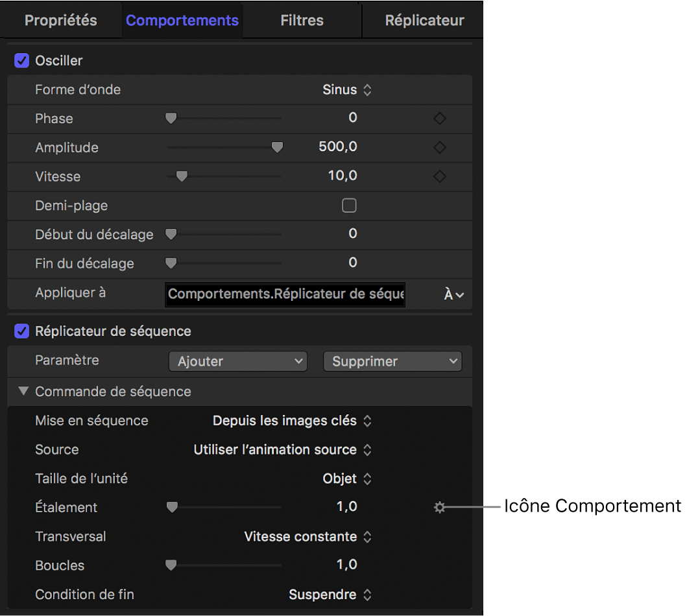Switch to the Propriétés tab
This screenshot has width=687, height=616.
click(x=62, y=20)
